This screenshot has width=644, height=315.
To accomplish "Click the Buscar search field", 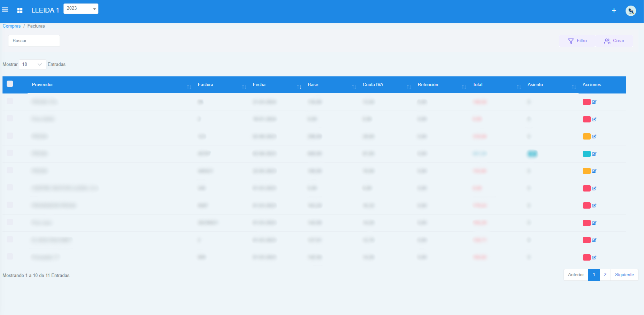I will (x=34, y=41).
